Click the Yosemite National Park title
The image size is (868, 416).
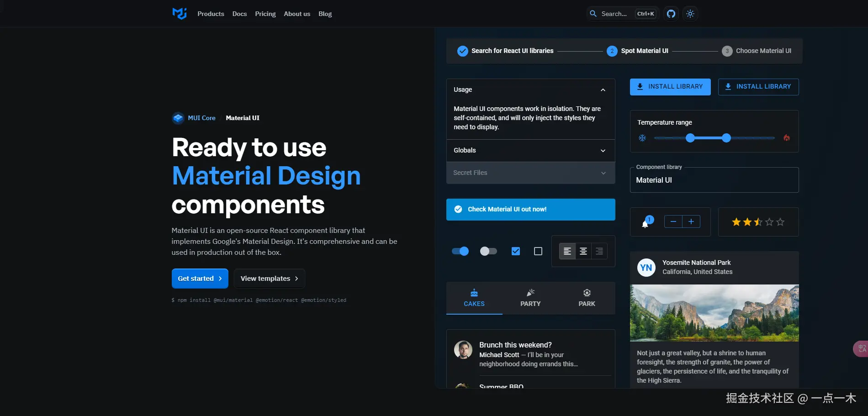click(x=696, y=263)
